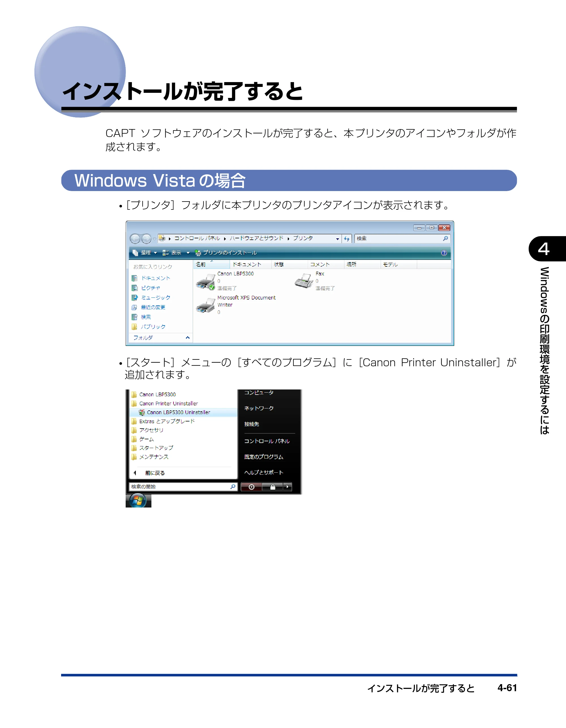566x728 pixels.
Task: Open the 表示 dropdown menu
Action: (176, 253)
